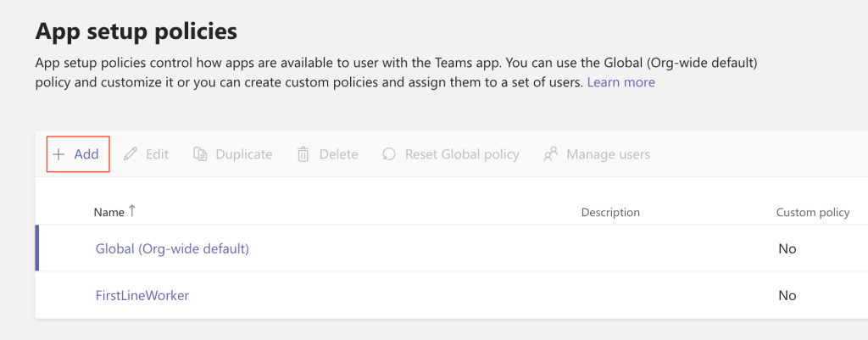The width and height of the screenshot is (868, 340).
Task: Sort by the Name column header
Action: pos(108,212)
